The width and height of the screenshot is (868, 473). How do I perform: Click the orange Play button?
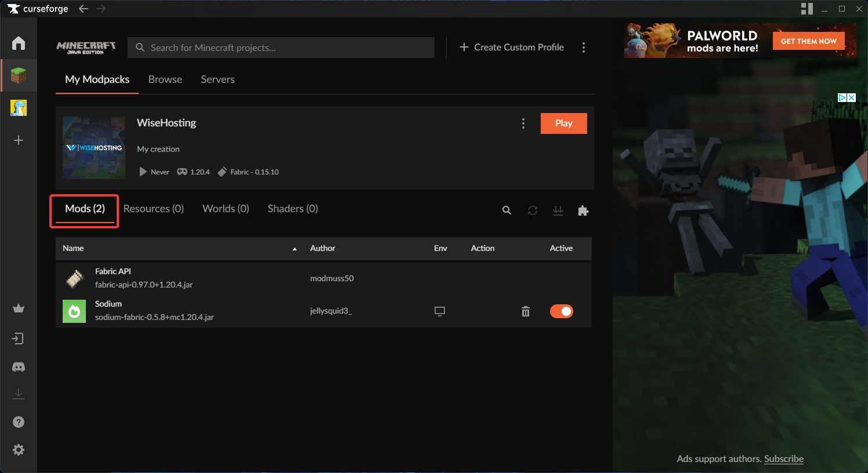(x=564, y=123)
